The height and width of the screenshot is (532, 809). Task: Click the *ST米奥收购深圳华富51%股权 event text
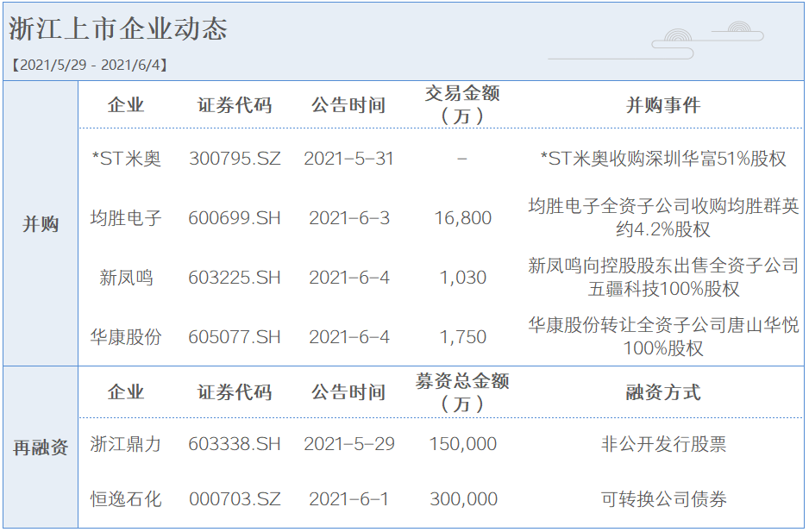coord(662,160)
